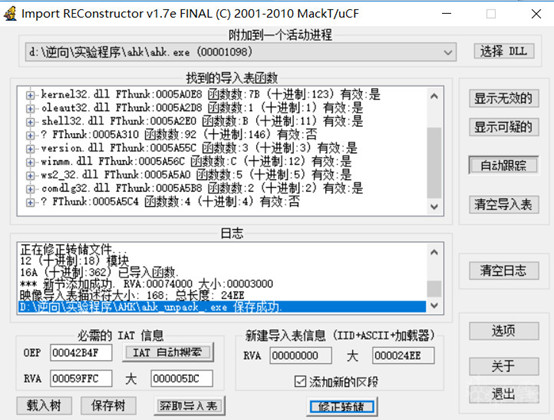Viewport: 554px width, 420px height.
Task: Click the Import REConstructor app icon in title bar
Action: tap(10, 13)
